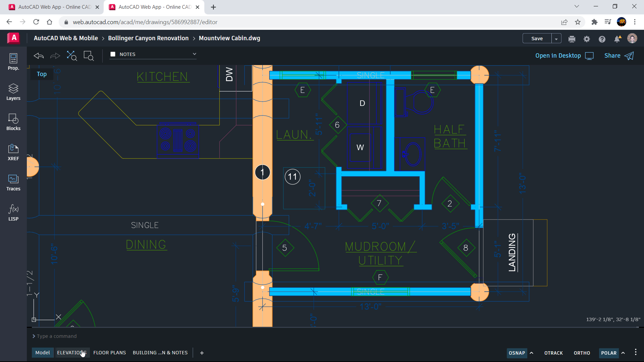The image size is (644, 362).
Task: Click the Undo arrow icon
Action: click(x=39, y=55)
